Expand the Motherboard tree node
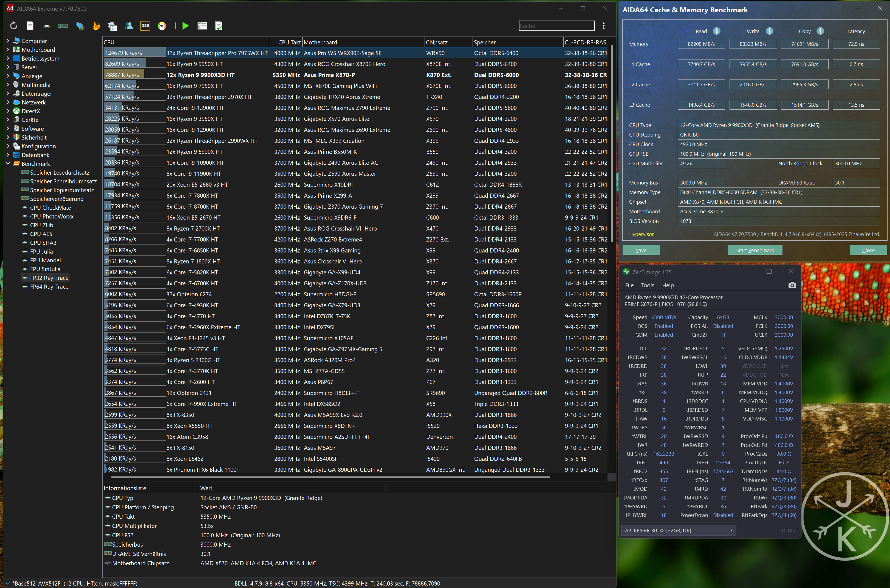This screenshot has width=890, height=588. tap(8, 50)
